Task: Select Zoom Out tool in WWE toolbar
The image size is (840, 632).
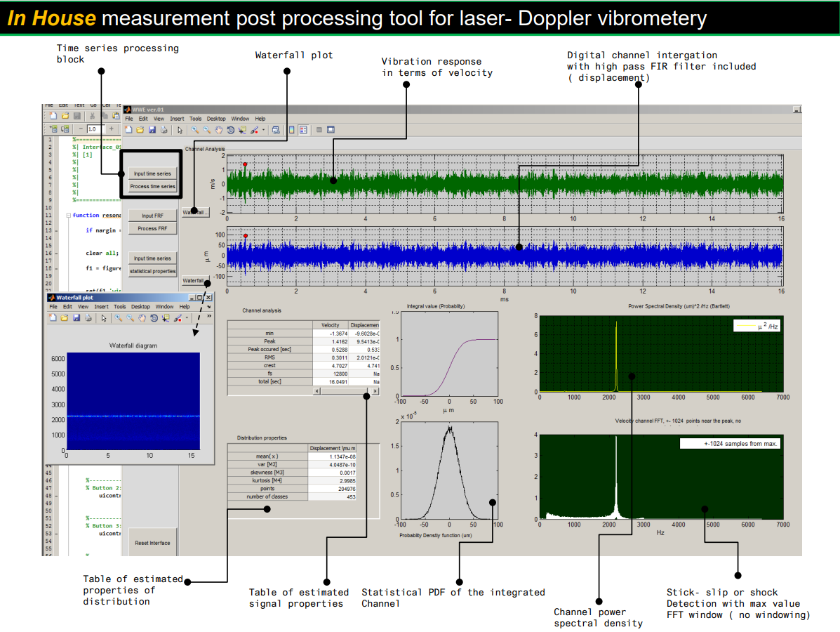Action: [x=207, y=130]
